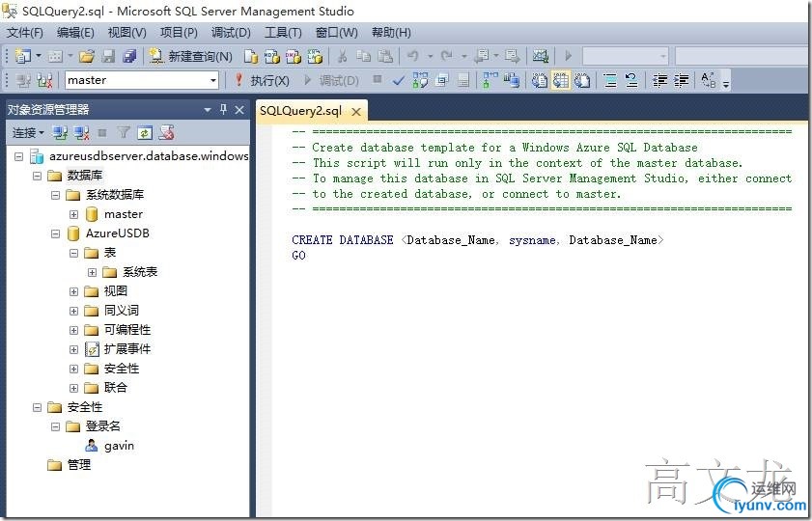This screenshot has height=521, width=812.
Task: Click Display Estimated Execution Plan icon
Action: pos(420,80)
